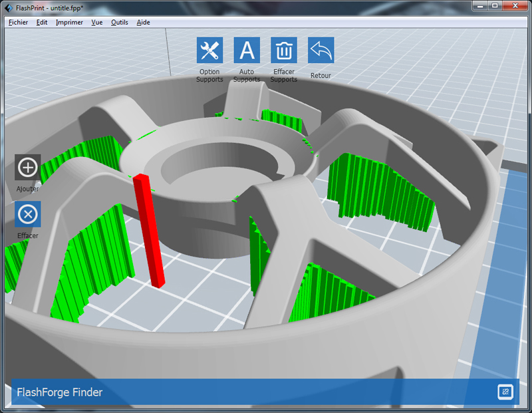The image size is (532, 413).
Task: Open the Fichier menu
Action: pyautogui.click(x=19, y=23)
